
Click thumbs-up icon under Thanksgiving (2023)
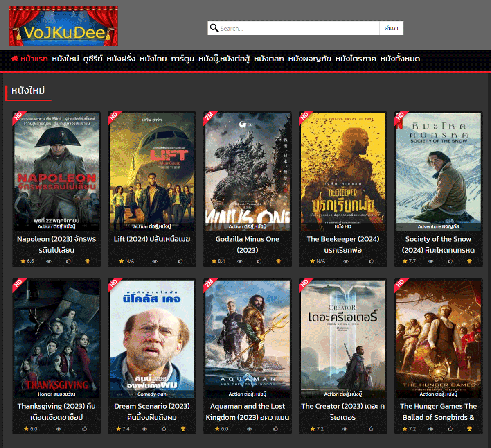(x=85, y=429)
